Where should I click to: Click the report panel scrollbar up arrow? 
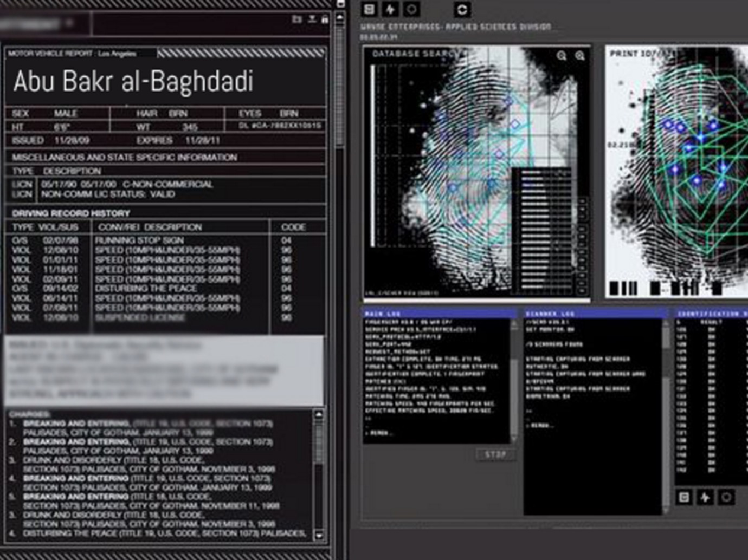click(x=340, y=17)
